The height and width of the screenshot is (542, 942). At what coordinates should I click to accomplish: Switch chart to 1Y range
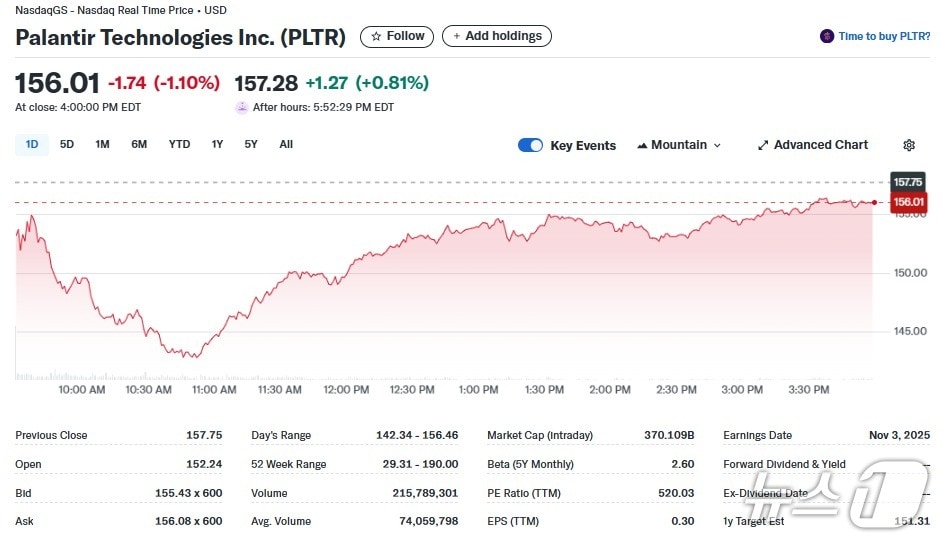217,144
